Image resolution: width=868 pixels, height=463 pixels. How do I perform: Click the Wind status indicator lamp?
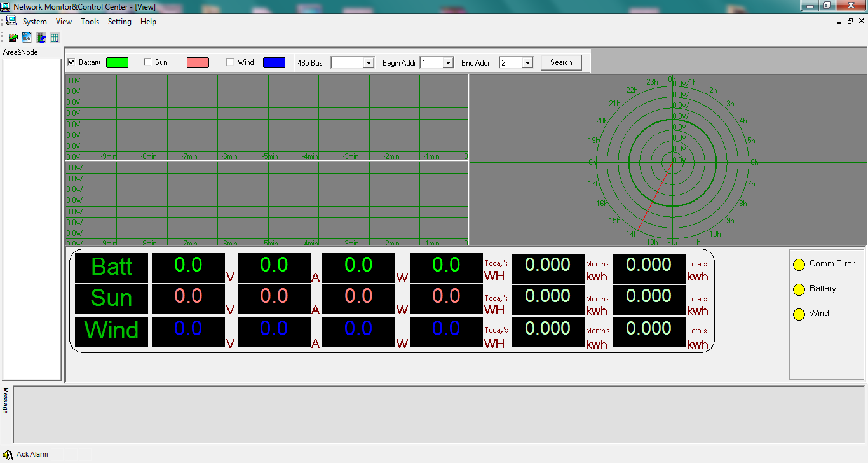(799, 314)
